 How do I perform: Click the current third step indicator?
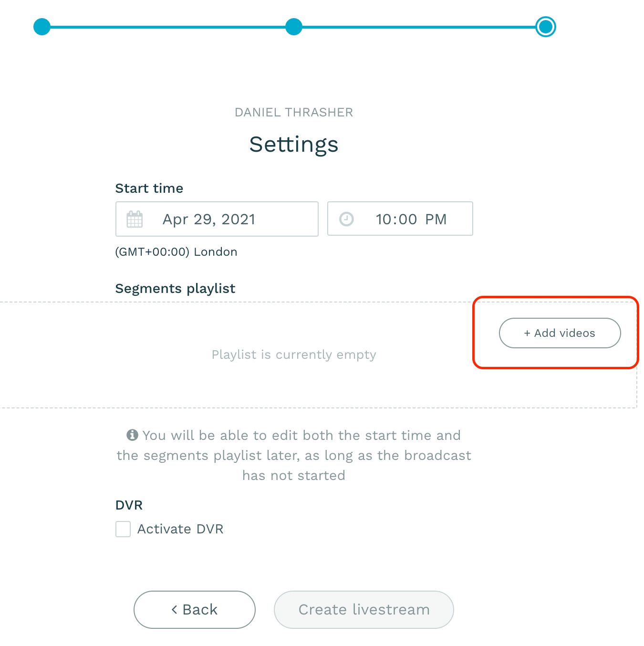(x=546, y=27)
